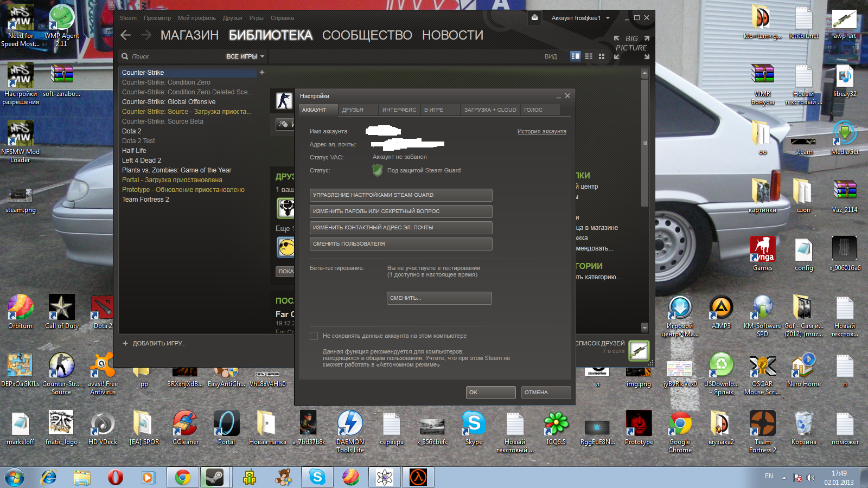Screen dimensions: 868x488
Task: Open История аккаунта link
Action: [541, 131]
